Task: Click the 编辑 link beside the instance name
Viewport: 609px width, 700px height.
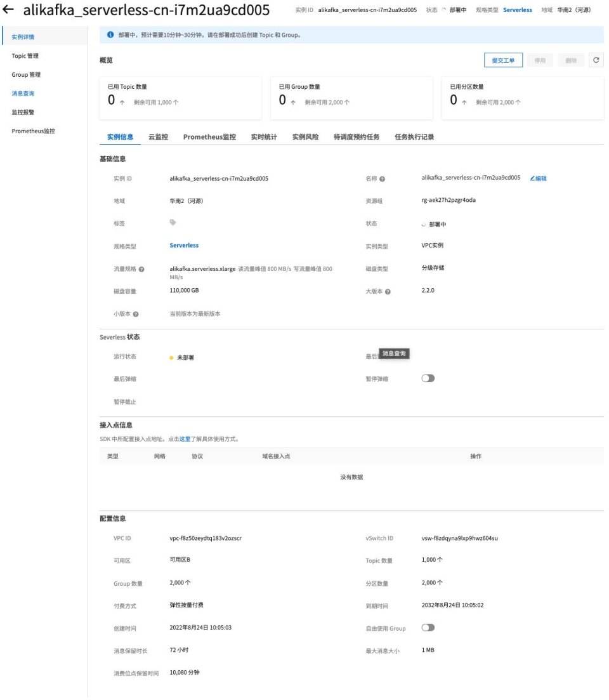Action: pyautogui.click(x=538, y=178)
